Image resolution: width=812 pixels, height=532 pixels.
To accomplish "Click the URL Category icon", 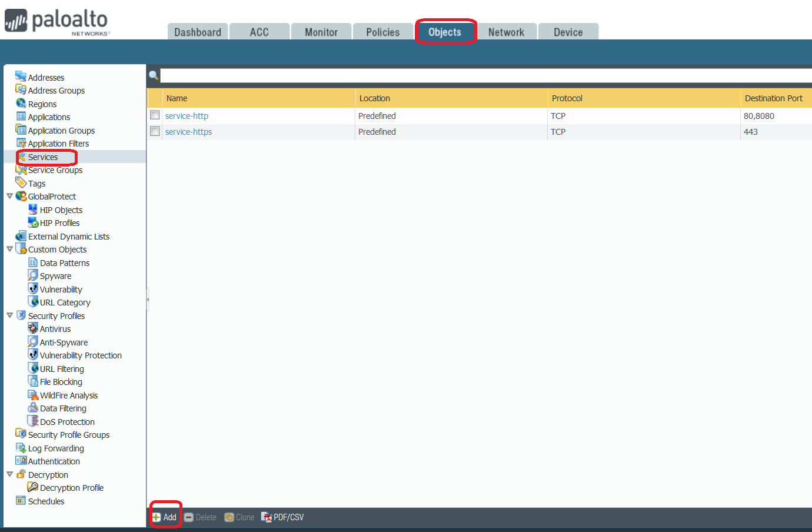I will click(33, 301).
